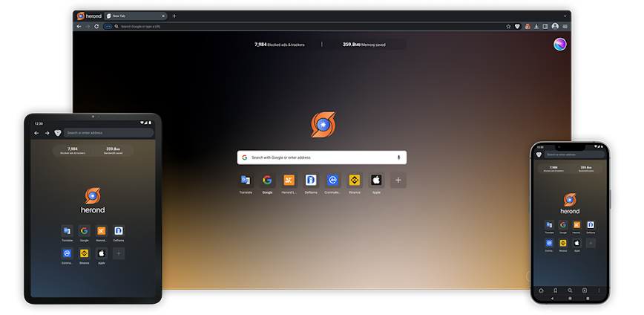This screenshot has height=315, width=644.
Task: Open the hamburger menu in the desktop browser
Action: coord(565,26)
